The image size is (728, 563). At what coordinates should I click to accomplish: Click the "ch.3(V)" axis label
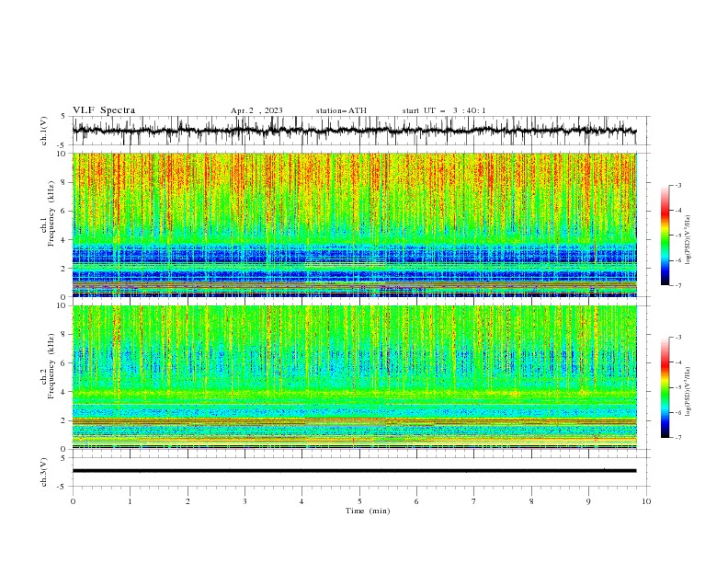(44, 472)
